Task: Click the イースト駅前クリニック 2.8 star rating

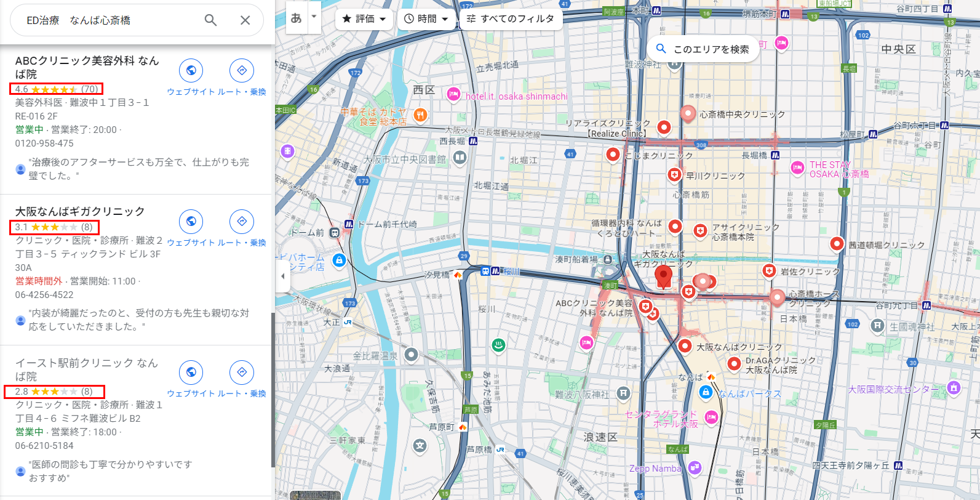Action: (x=54, y=392)
